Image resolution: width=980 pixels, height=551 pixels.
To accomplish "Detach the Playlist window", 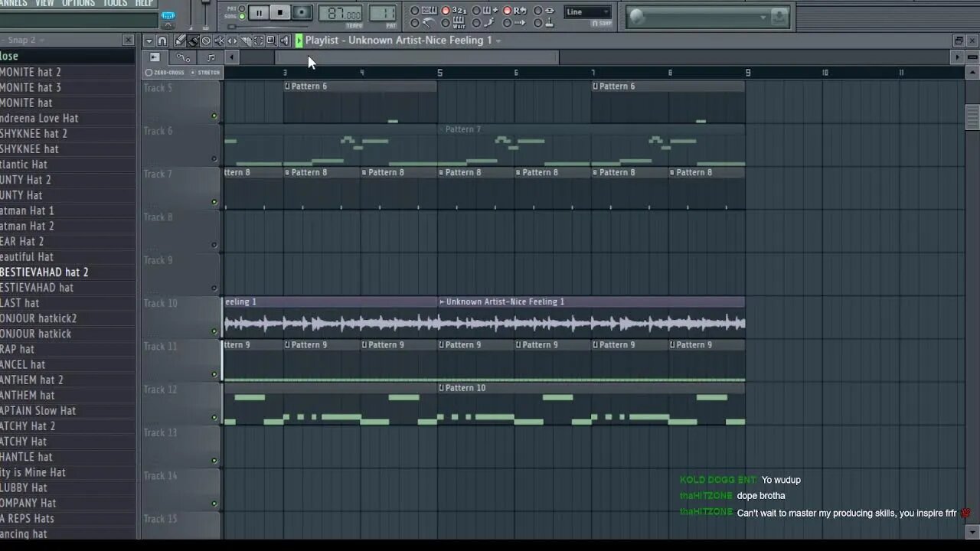I will [959, 41].
